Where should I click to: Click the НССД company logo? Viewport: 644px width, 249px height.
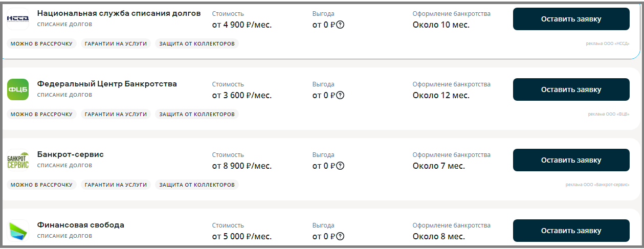(x=18, y=19)
